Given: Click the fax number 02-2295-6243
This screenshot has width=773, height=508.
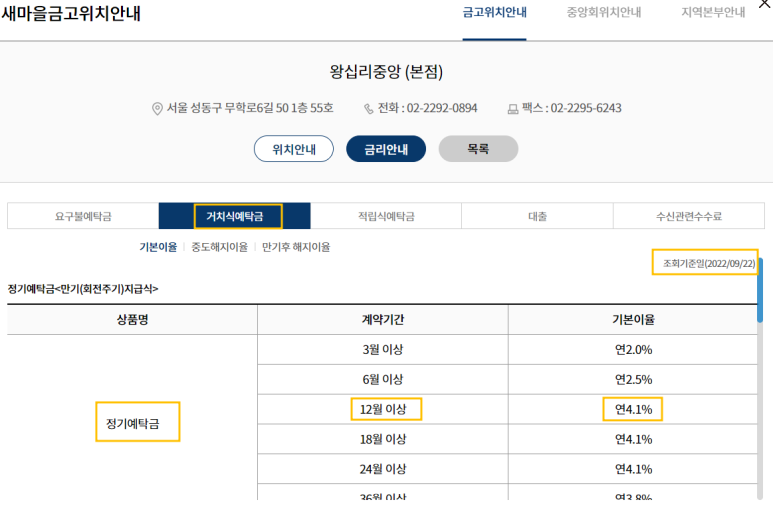Looking at the screenshot, I should [586, 108].
